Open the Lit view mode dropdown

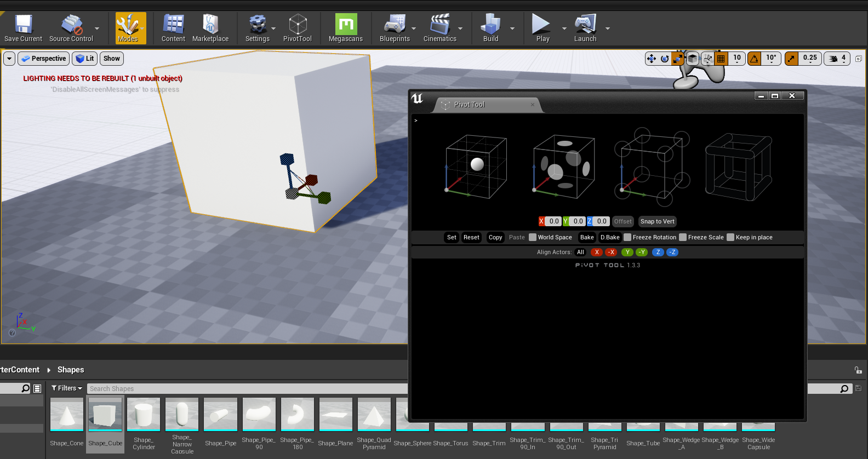[x=85, y=59]
